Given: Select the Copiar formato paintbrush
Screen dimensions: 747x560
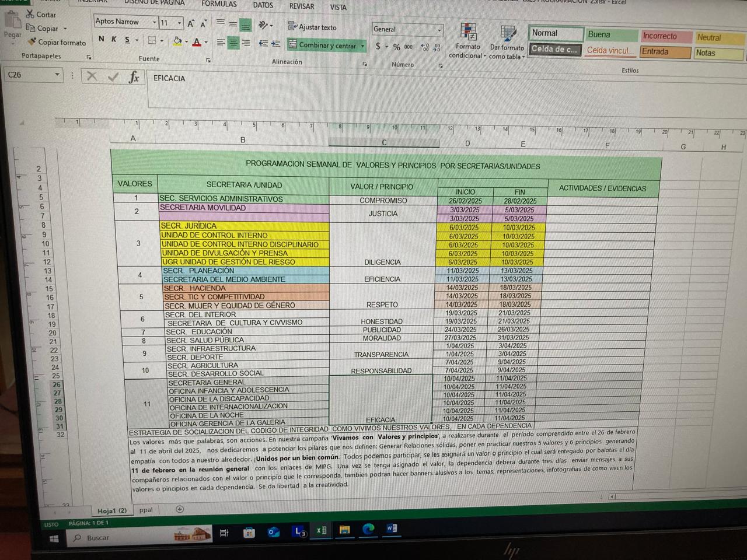Looking at the screenshot, I should 57,42.
